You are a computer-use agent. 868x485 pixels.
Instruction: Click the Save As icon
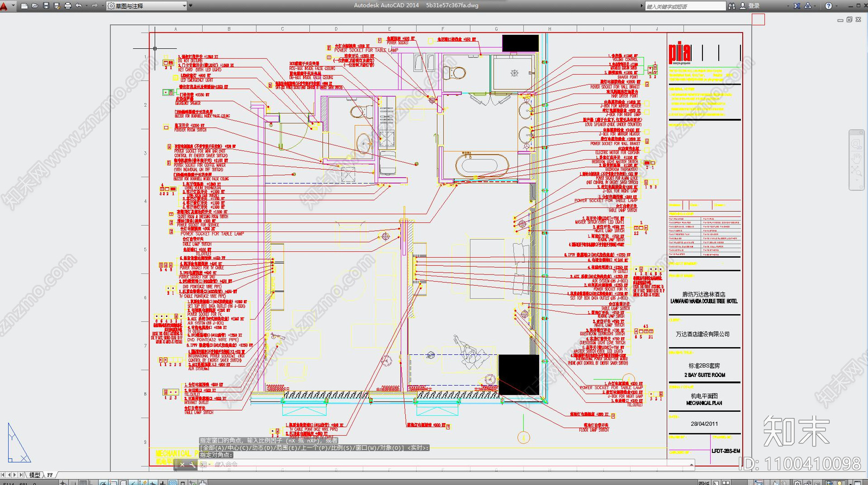[x=56, y=6]
